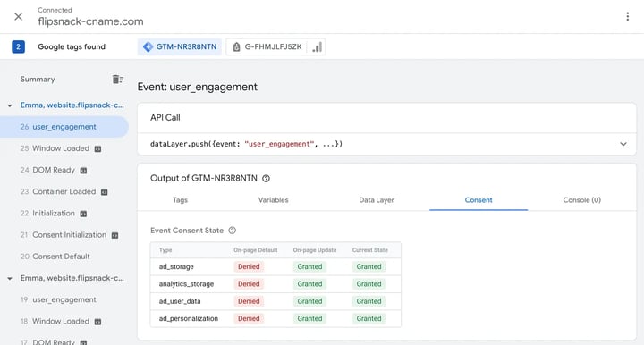644x345 pixels.
Task: Select event 26 user_engagement
Action: (x=64, y=127)
